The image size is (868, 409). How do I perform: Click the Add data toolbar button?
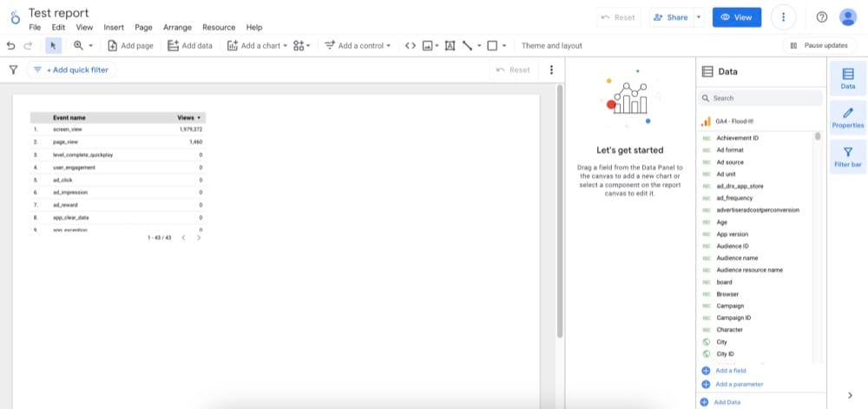pyautogui.click(x=190, y=46)
